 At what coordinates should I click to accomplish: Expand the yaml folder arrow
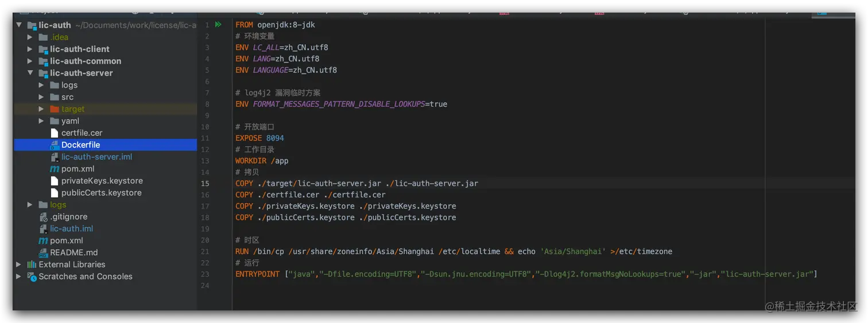point(41,121)
